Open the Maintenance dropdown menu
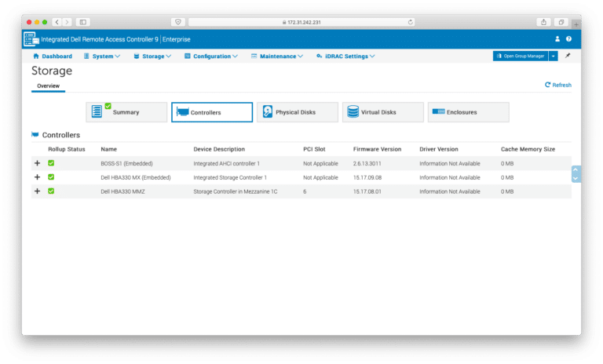 (x=277, y=56)
